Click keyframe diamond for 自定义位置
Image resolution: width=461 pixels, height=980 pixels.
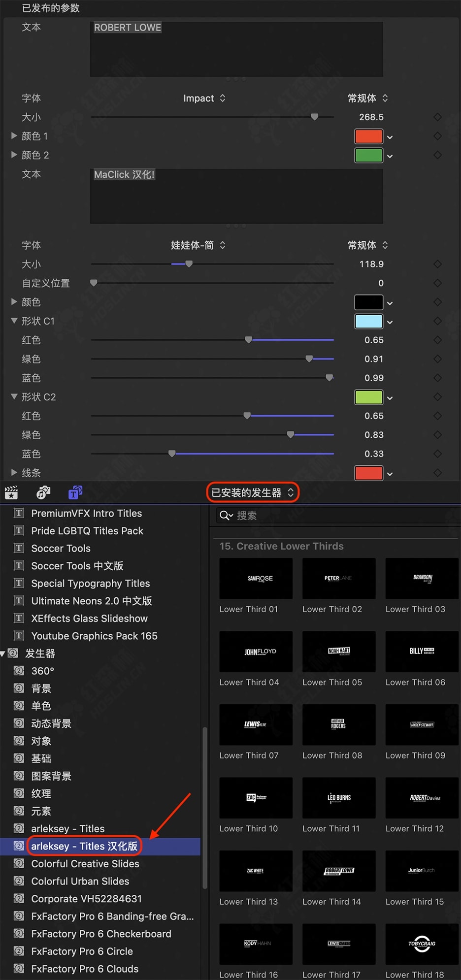(437, 283)
